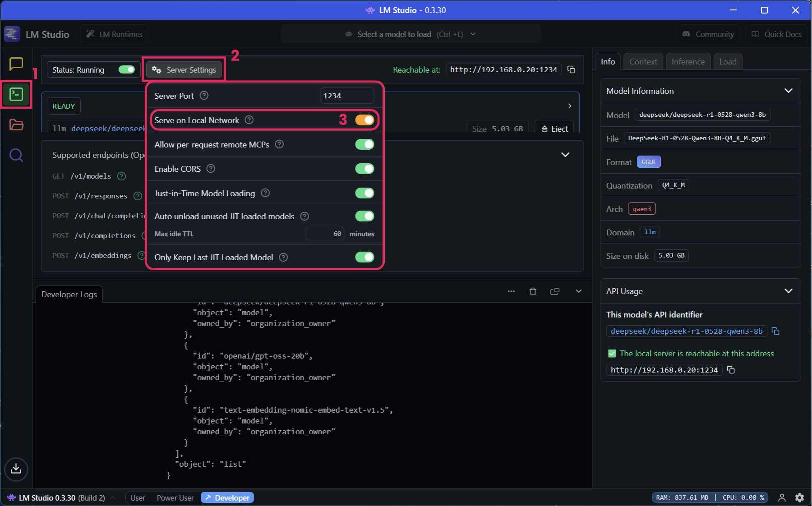The width and height of the screenshot is (812, 506).
Task: Clear Developer Logs with trash icon
Action: [533, 291]
